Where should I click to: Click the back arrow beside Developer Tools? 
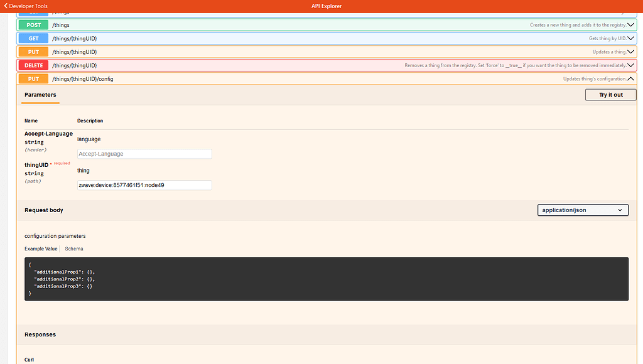point(5,5)
